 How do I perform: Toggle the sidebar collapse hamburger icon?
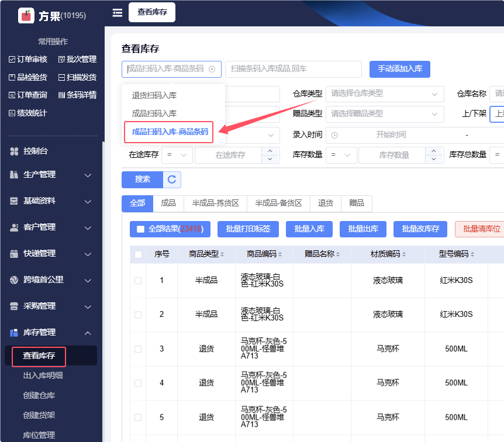118,12
